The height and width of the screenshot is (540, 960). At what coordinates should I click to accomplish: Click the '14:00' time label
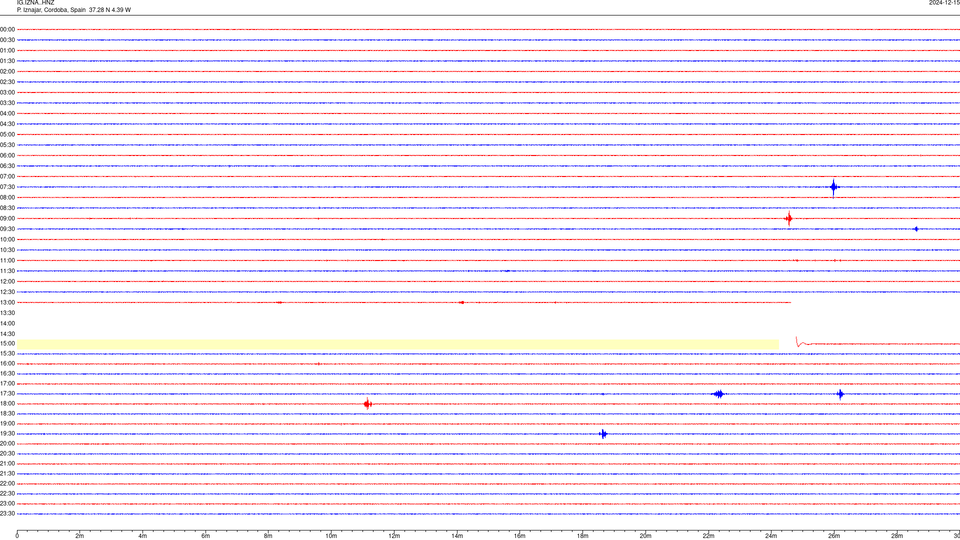pos(7,323)
